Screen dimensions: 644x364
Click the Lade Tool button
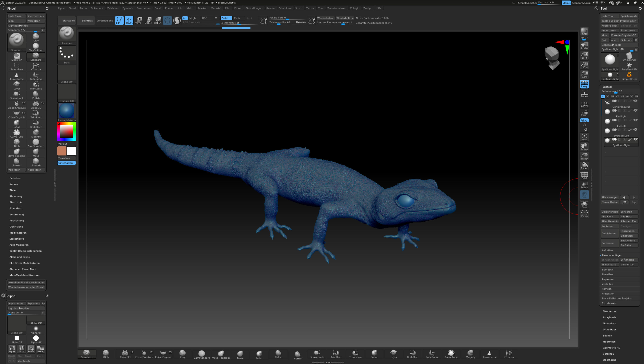(x=609, y=16)
